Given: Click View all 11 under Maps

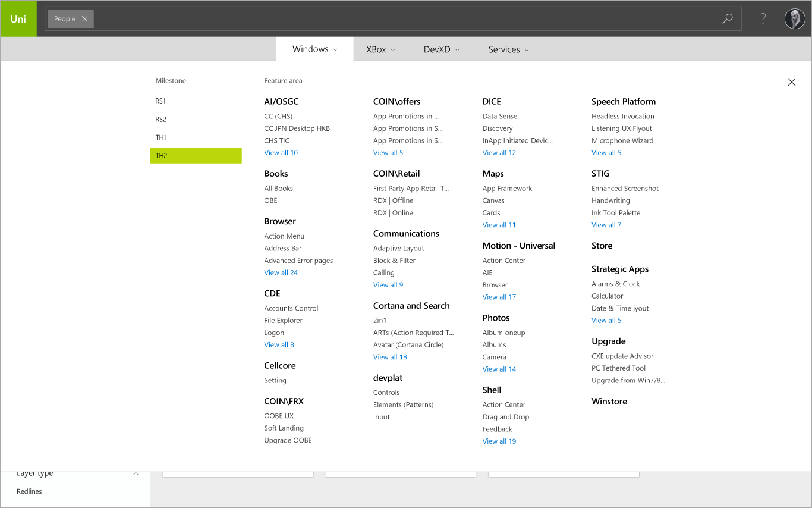Looking at the screenshot, I should pyautogui.click(x=499, y=225).
